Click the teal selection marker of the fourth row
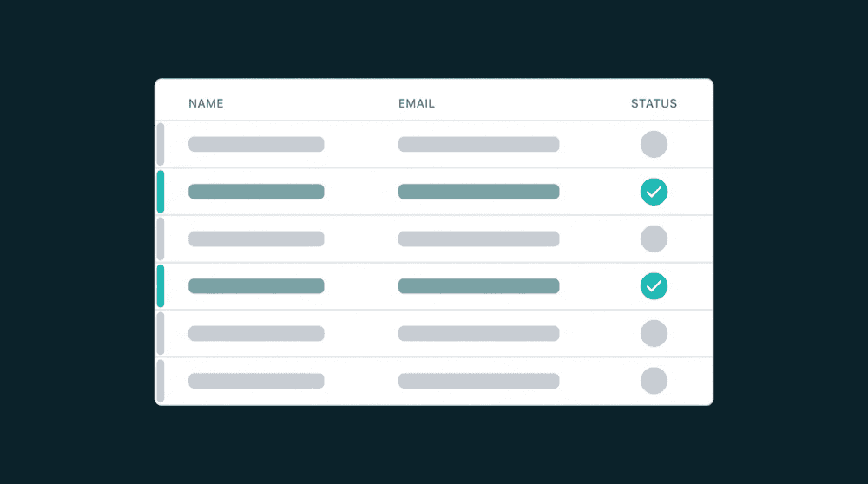 [x=161, y=286]
